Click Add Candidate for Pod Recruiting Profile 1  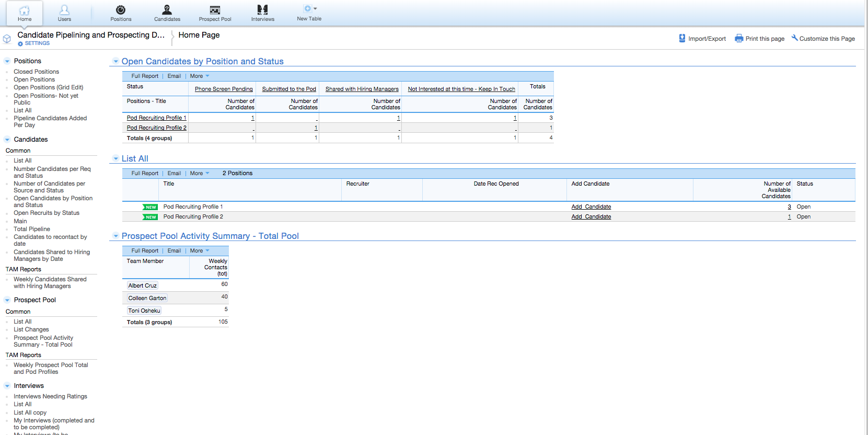591,207
